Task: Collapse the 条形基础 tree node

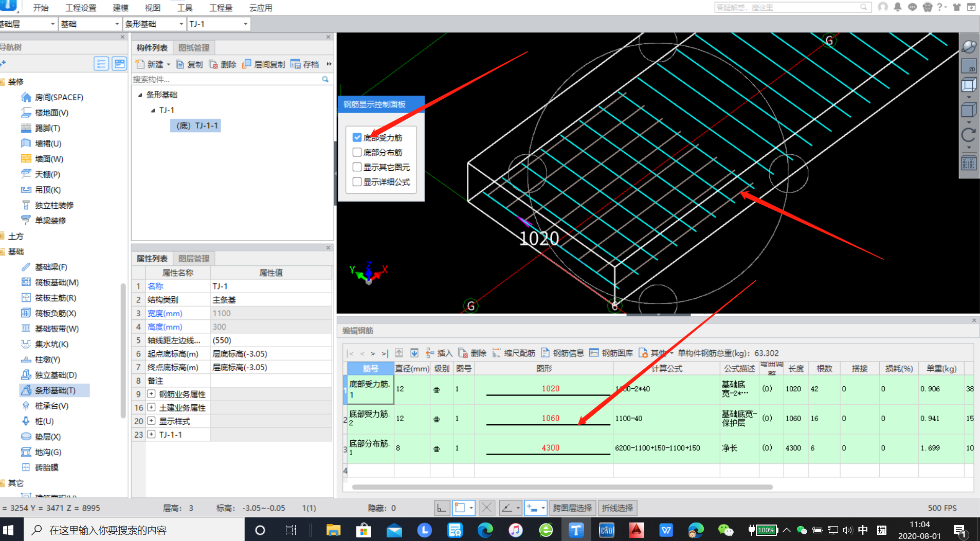Action: pyautogui.click(x=140, y=95)
